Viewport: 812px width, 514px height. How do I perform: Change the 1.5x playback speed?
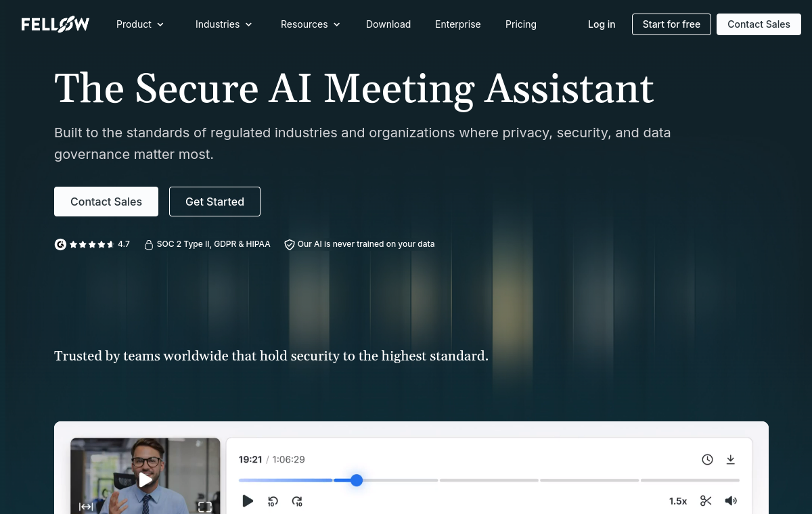[x=678, y=501]
